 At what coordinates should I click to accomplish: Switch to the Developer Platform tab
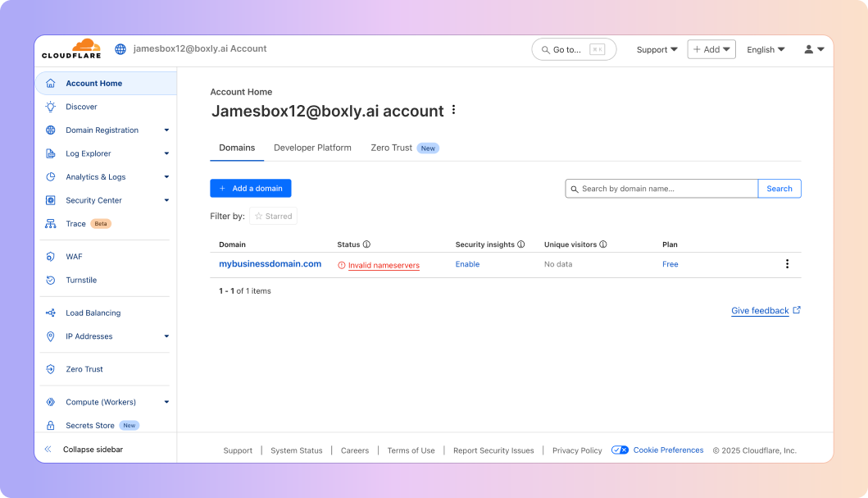[x=312, y=148]
